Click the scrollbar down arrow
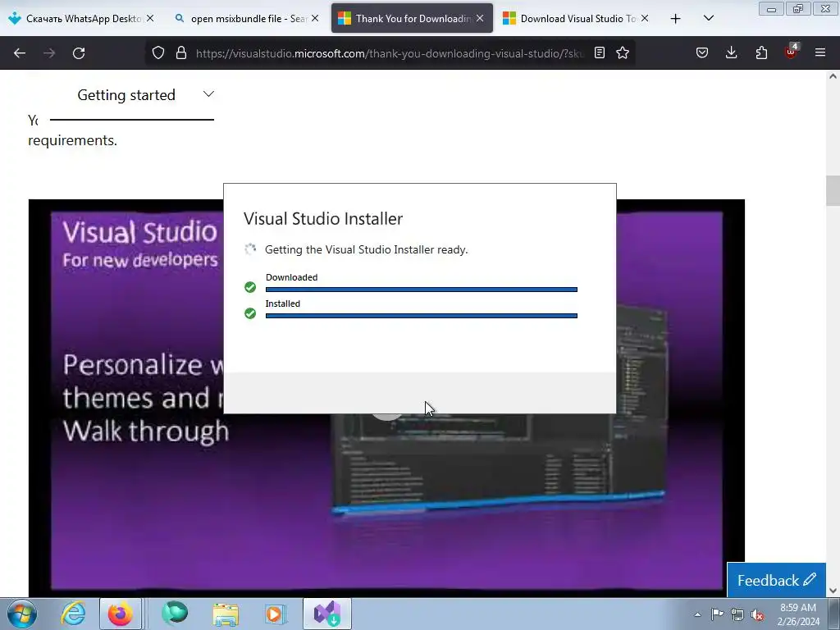 click(833, 591)
